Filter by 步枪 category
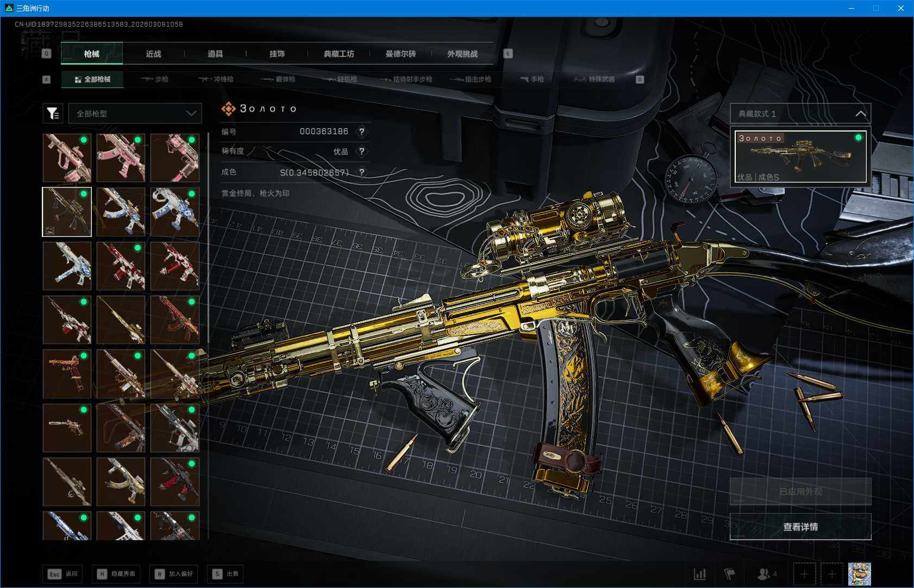This screenshot has height=588, width=914. [x=155, y=79]
